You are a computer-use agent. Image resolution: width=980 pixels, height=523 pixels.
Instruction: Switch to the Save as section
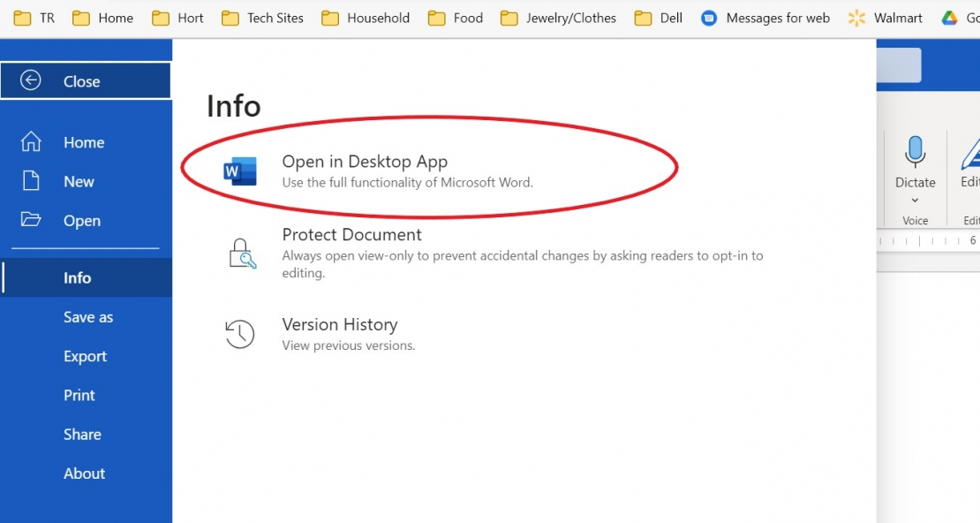point(88,316)
